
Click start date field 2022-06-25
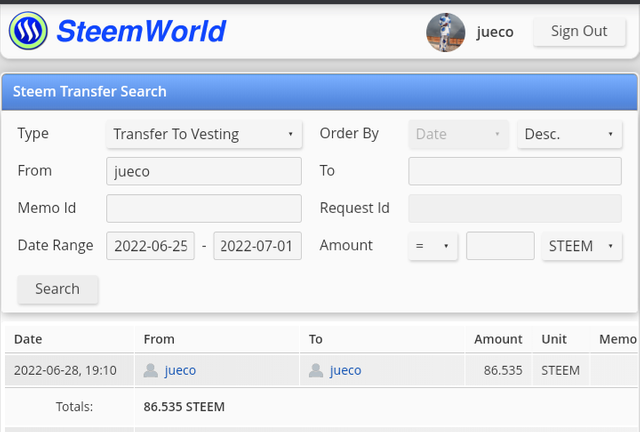click(150, 246)
